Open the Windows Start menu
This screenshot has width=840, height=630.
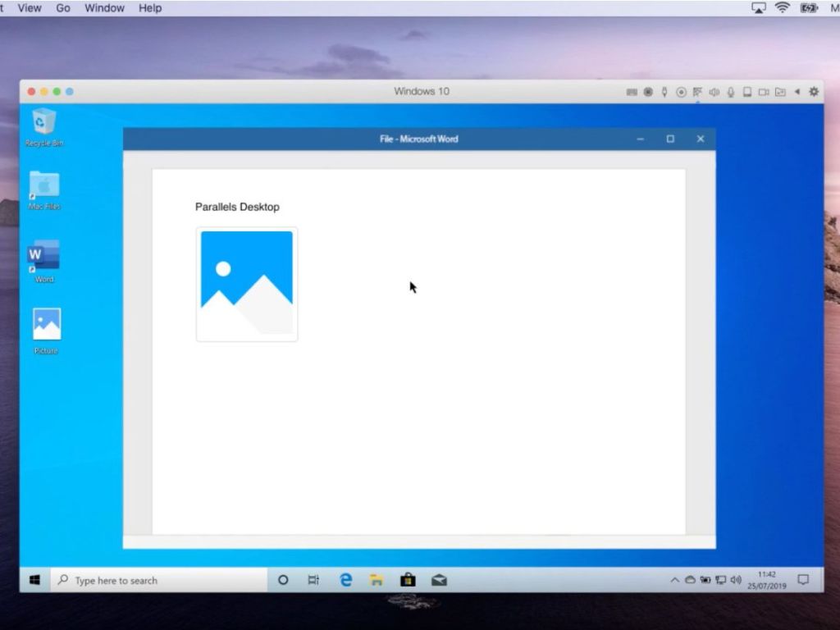34,580
